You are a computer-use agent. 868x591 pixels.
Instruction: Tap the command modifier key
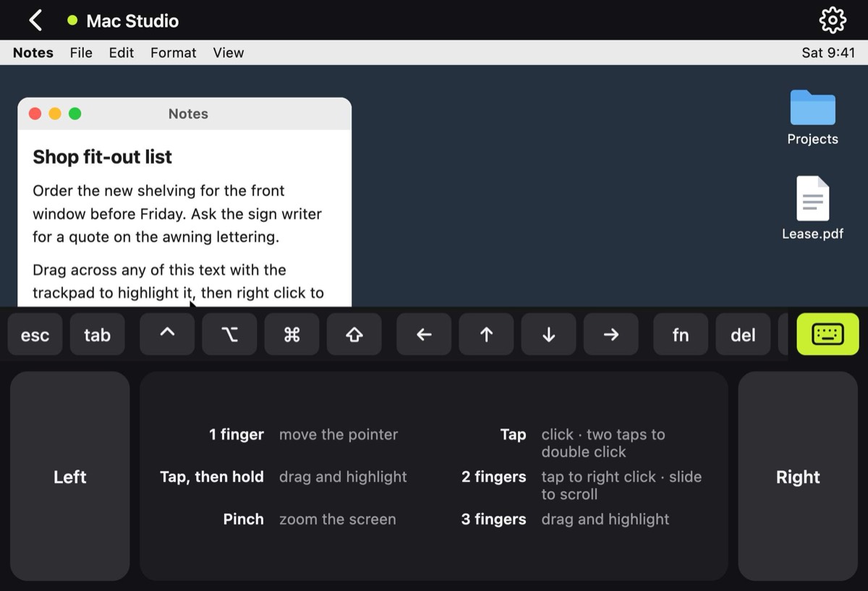coord(292,334)
